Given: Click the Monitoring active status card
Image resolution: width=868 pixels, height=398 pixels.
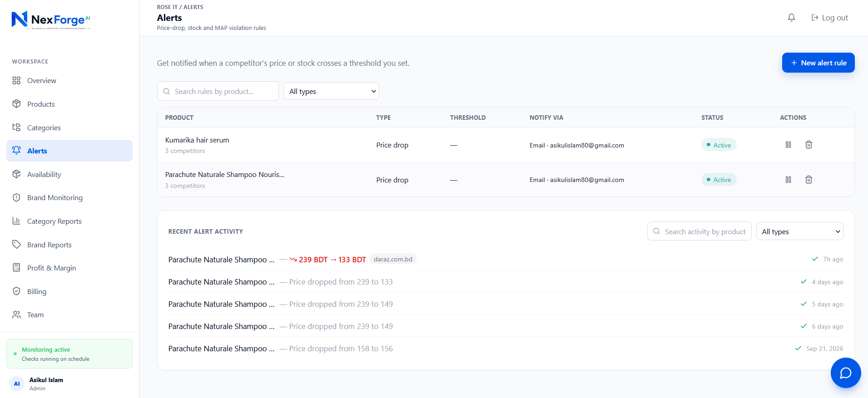Looking at the screenshot, I should (x=69, y=354).
